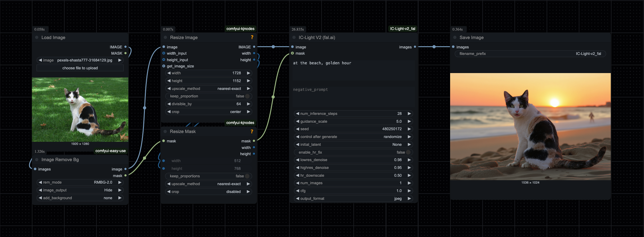Collapse the Image Remove Bg node dot

click(x=37, y=160)
